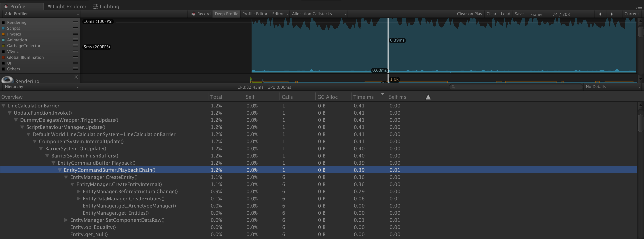Collapse the LineCalculationBarrier row

[x=4, y=106]
